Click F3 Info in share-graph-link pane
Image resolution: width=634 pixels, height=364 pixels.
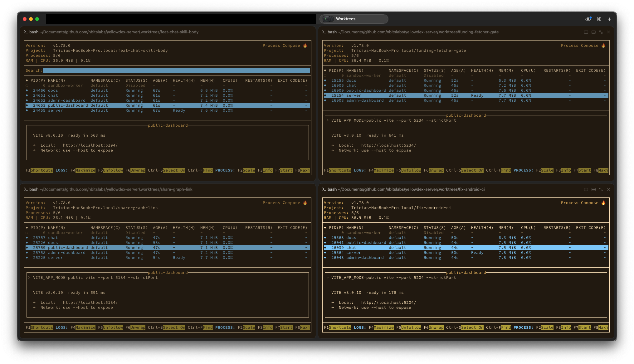pos(265,328)
